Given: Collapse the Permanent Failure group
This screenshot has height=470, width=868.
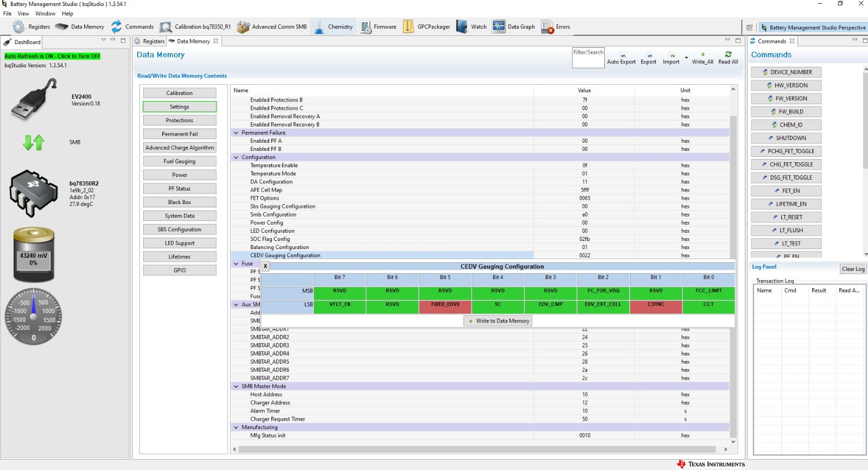Looking at the screenshot, I should tap(236, 133).
